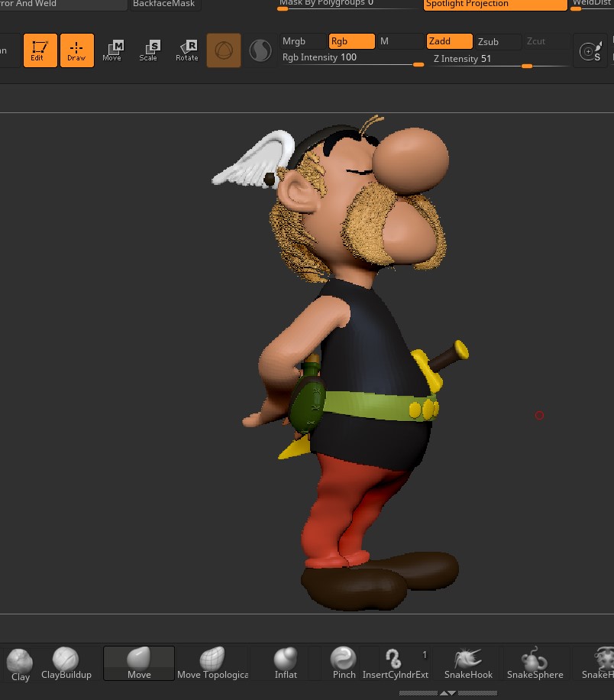This screenshot has height=700, width=614.
Task: Select the InsertCylndrExt brush
Action: [x=396, y=663]
